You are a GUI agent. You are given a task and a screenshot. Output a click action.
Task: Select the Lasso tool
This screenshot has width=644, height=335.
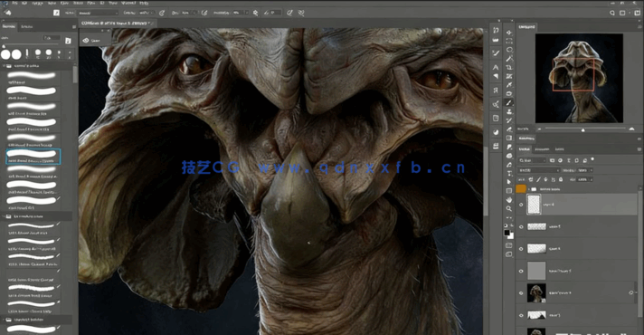[x=509, y=50]
